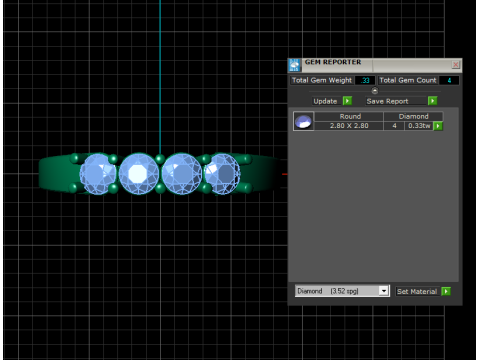Click the Total Gem Weight value field
The width and height of the screenshot is (480, 360).
[x=365, y=80]
